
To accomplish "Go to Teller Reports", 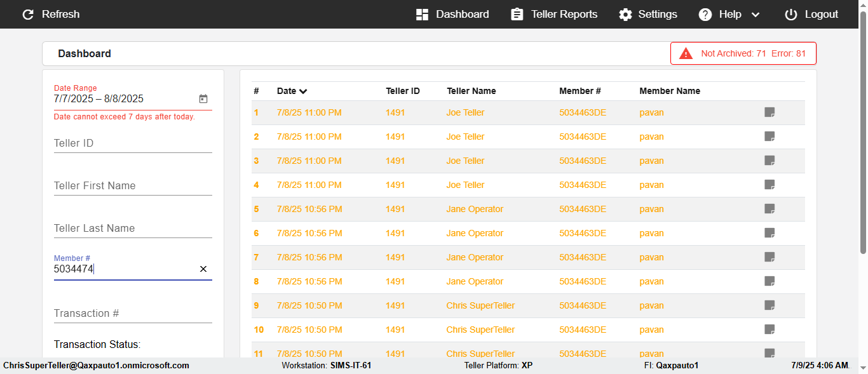I will click(554, 15).
